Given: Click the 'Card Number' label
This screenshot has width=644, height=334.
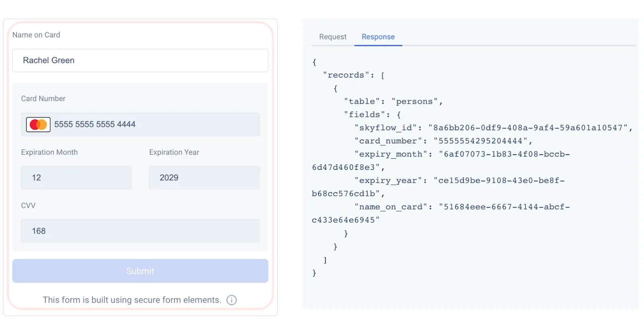Looking at the screenshot, I should pos(43,99).
